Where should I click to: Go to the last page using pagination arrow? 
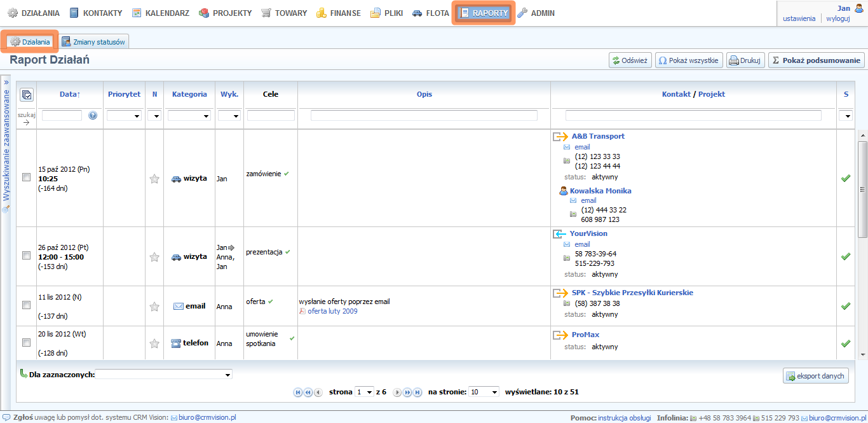pyautogui.click(x=417, y=392)
